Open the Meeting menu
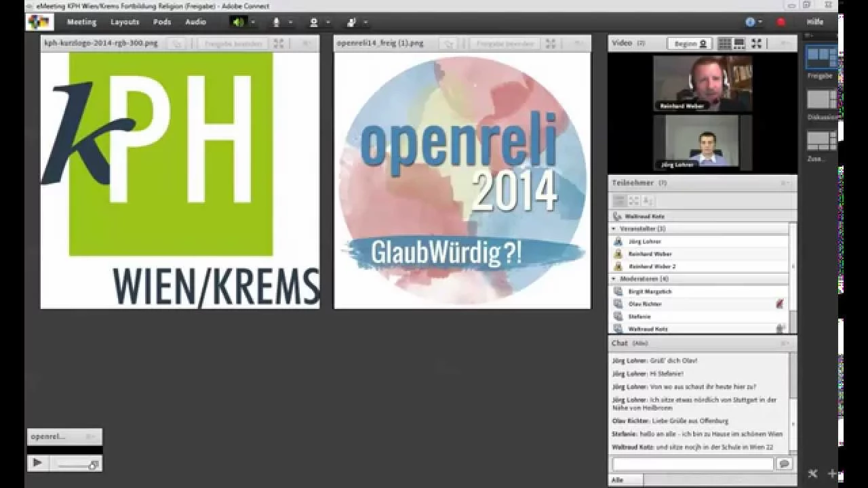This screenshot has height=488, width=868. (x=81, y=22)
